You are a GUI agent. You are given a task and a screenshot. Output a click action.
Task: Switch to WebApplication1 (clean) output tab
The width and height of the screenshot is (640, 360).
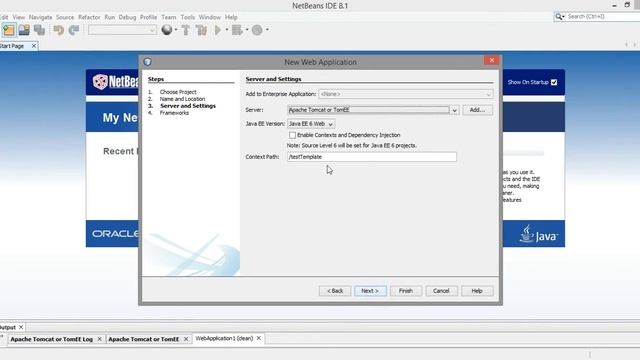click(x=224, y=338)
